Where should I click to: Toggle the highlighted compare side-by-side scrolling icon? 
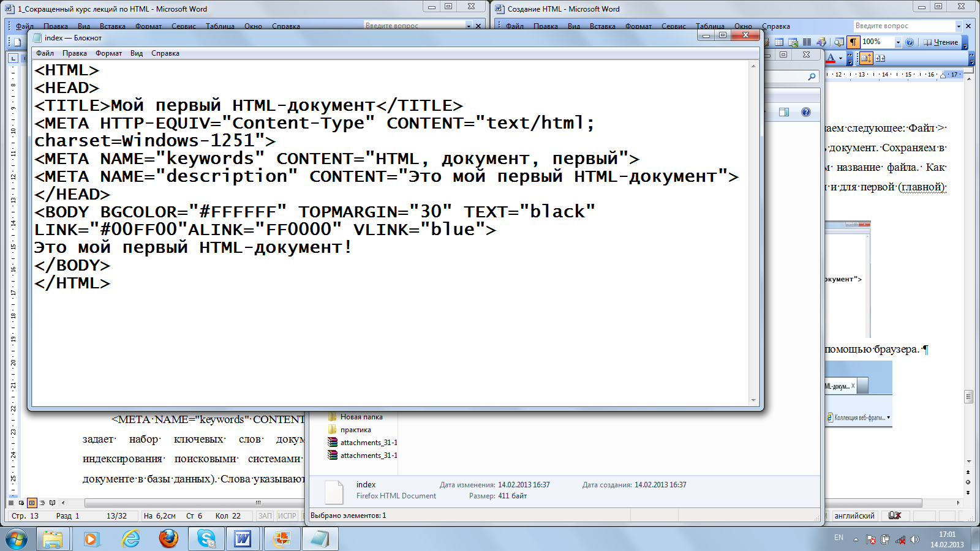pyautogui.click(x=866, y=58)
